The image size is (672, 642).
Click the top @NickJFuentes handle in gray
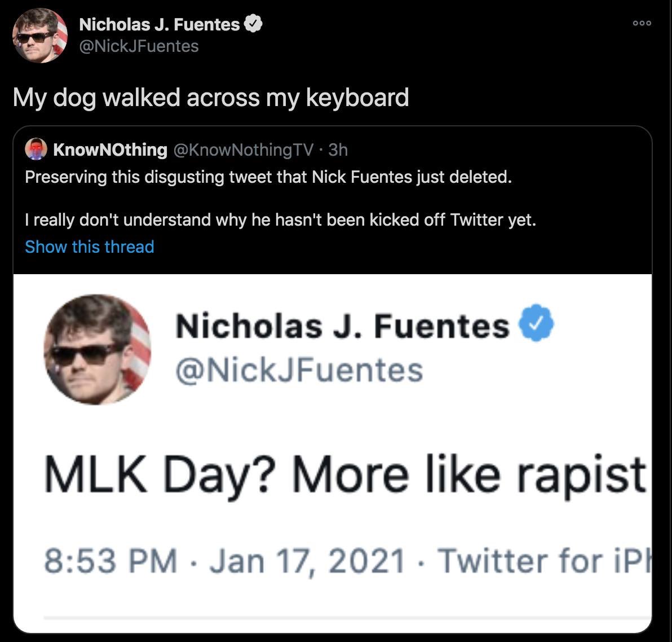(x=139, y=46)
